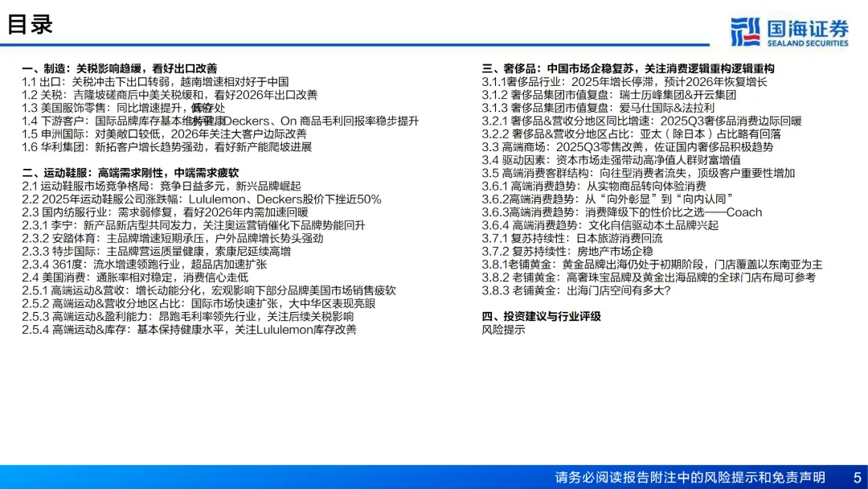This screenshot has width=868, height=489.
Task: Open entry 2.3.3 特步国际
Action: (156, 251)
